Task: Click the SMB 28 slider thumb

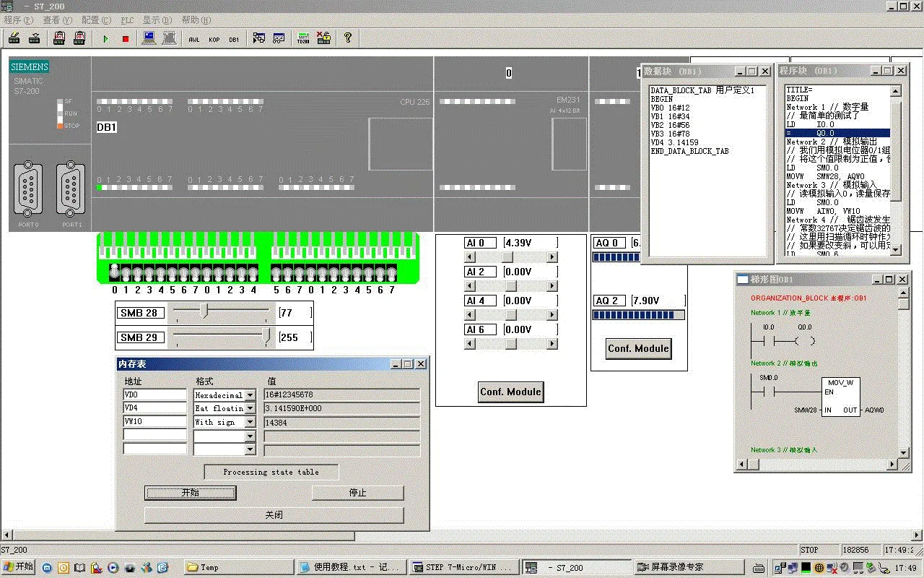Action: (204, 311)
